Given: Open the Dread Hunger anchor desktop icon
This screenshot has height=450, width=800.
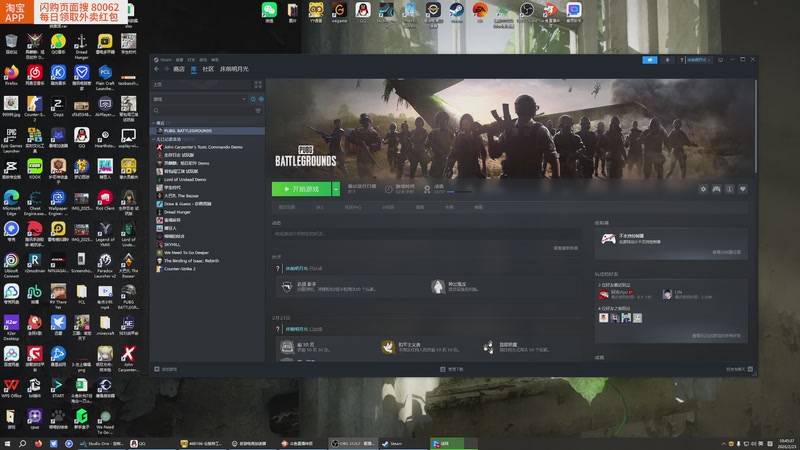Looking at the screenshot, I should 82,46.
